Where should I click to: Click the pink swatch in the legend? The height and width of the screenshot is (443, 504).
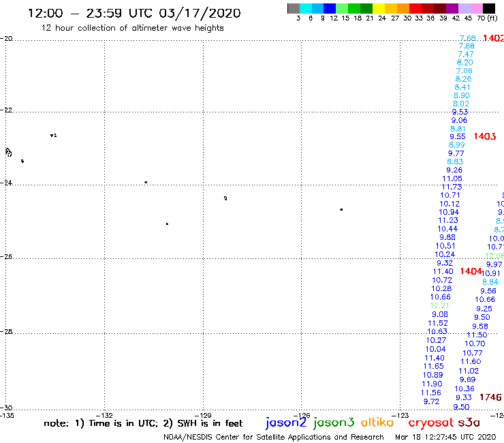[x=476, y=8]
